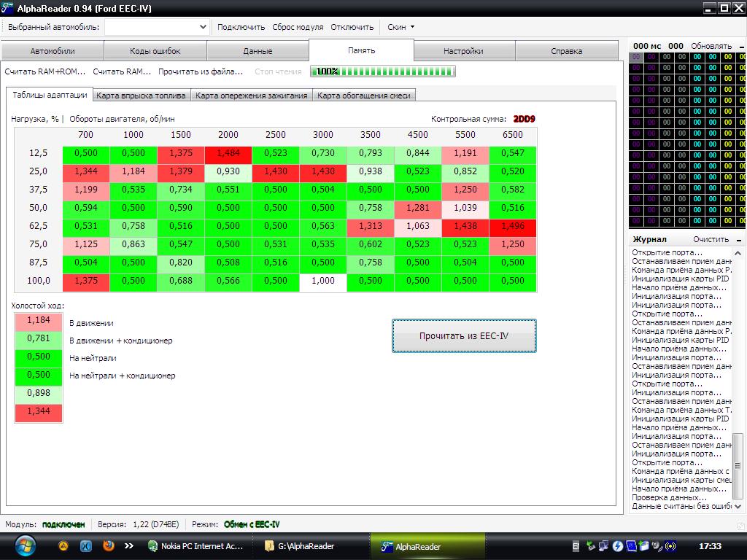This screenshot has width=747, height=560.
Task: Collapse the hex monitor panel with minus icon
Action: point(739,46)
